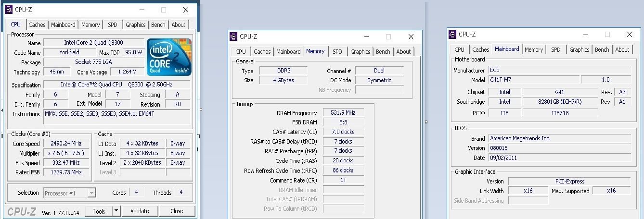Click the motherboard Model field G41T-M7

534,80
